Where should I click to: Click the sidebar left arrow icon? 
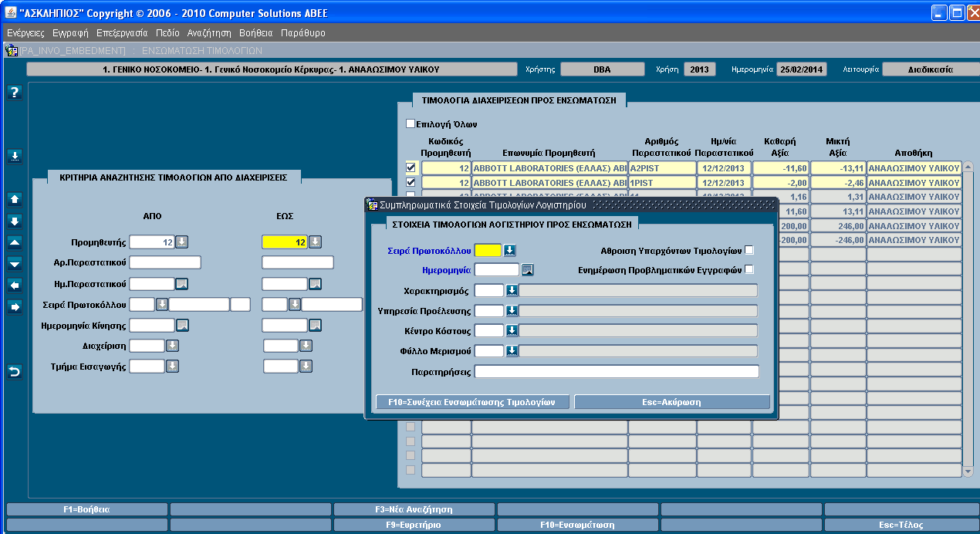(x=15, y=285)
